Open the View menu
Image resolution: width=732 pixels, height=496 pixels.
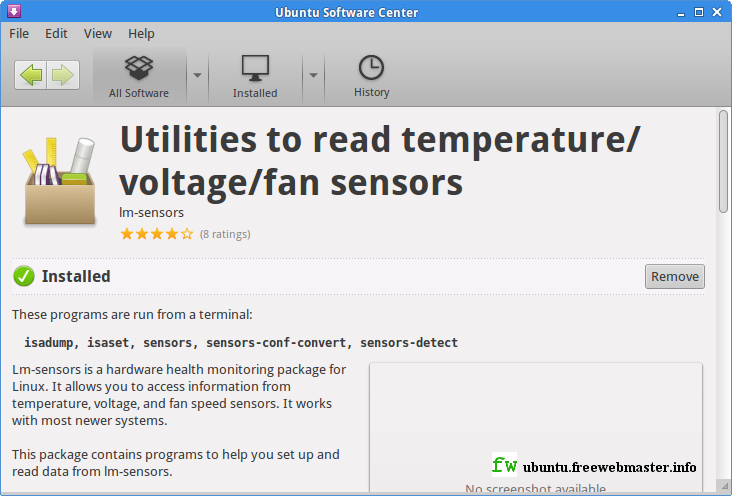pos(98,34)
